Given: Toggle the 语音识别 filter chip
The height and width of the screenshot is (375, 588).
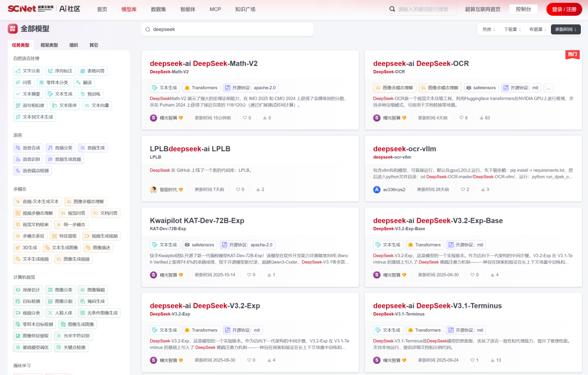Looking at the screenshot, I should pyautogui.click(x=28, y=159).
